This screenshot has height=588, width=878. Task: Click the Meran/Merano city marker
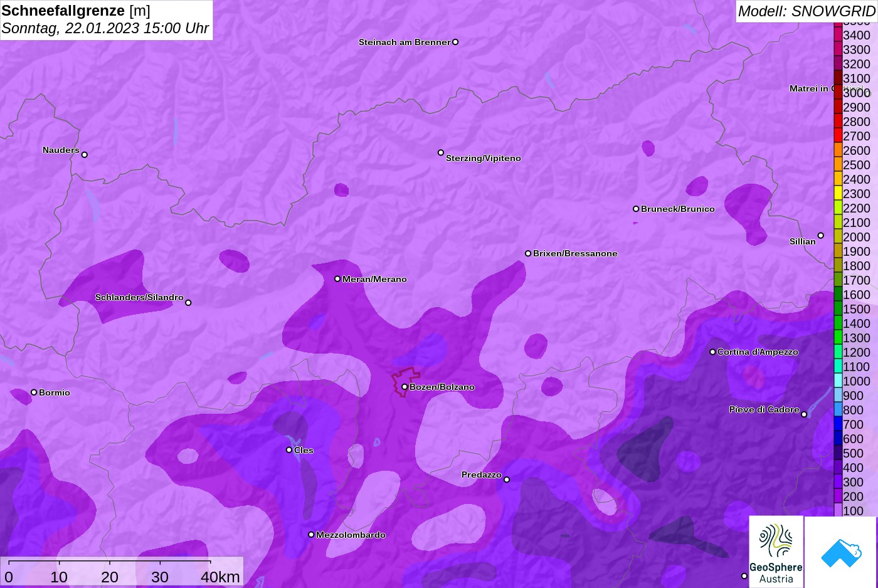(337, 278)
